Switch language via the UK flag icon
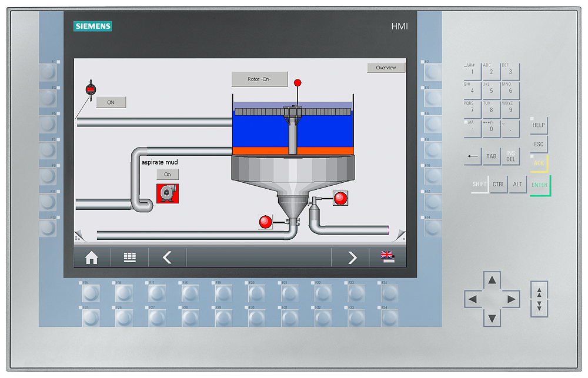 tap(387, 257)
